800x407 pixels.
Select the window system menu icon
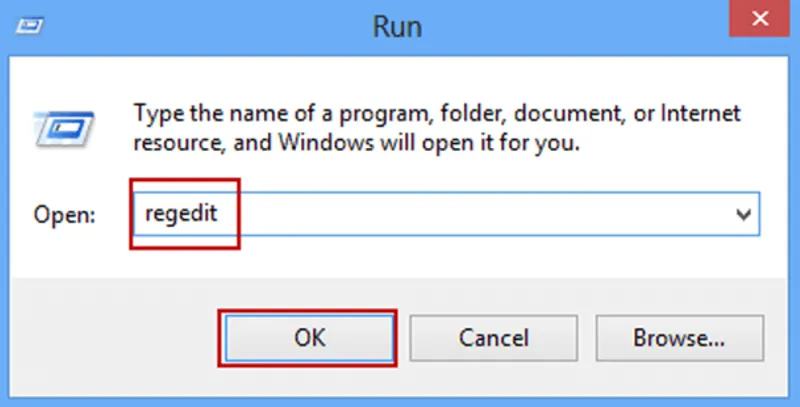(30, 26)
